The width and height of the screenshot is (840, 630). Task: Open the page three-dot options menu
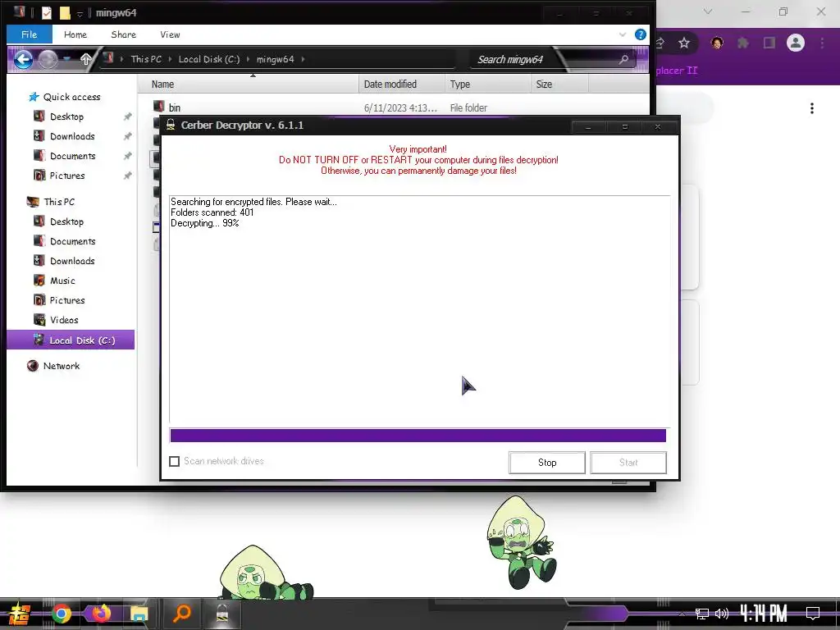tap(812, 108)
